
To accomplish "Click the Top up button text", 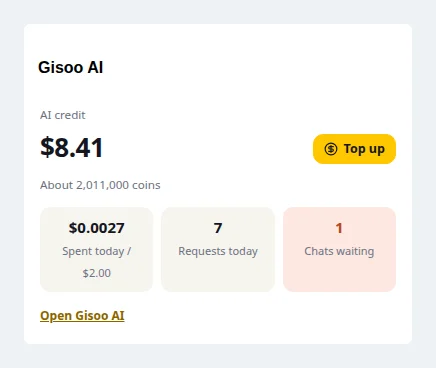I will (x=364, y=149).
